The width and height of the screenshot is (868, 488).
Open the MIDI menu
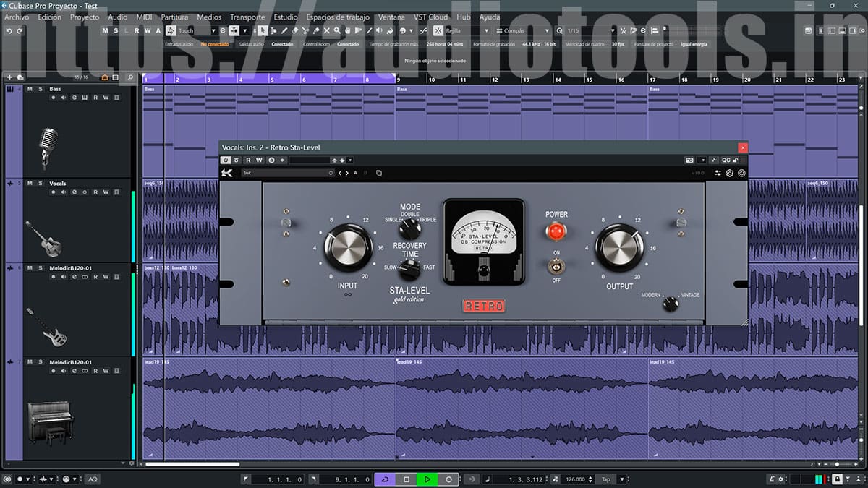pyautogui.click(x=144, y=17)
